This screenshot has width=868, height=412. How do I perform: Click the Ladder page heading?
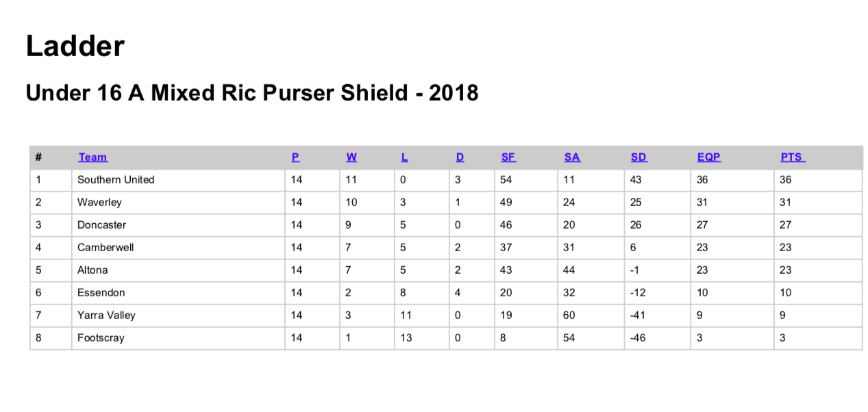[x=75, y=46]
